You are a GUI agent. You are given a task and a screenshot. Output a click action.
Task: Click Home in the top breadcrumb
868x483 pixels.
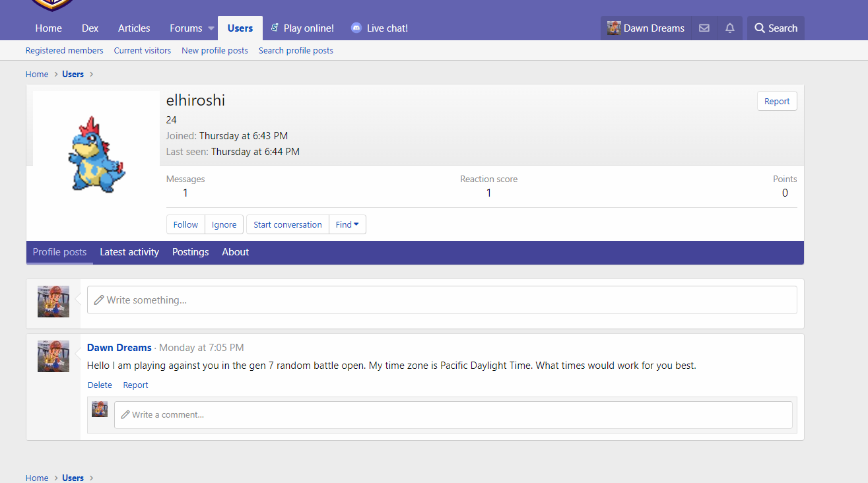[x=37, y=75]
